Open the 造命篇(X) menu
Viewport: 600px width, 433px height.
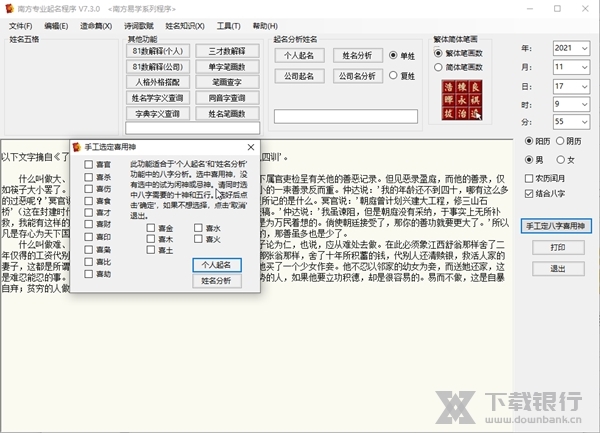[x=96, y=26]
